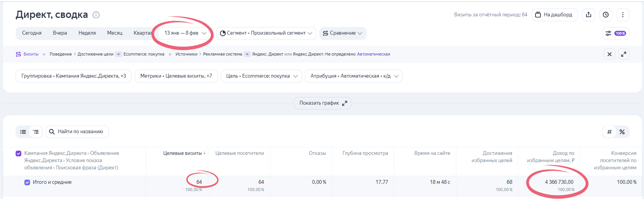Click the info icon beside Директ, сводка
The width and height of the screenshot is (644, 199).
[96, 15]
